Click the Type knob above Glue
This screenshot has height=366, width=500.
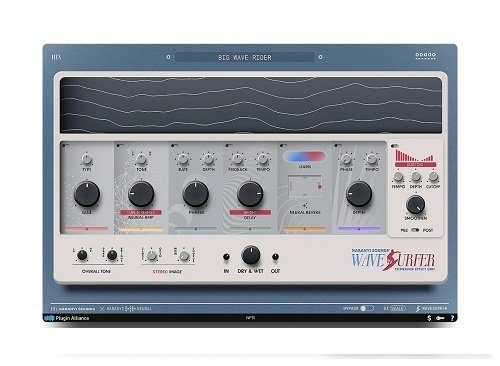click(x=87, y=159)
